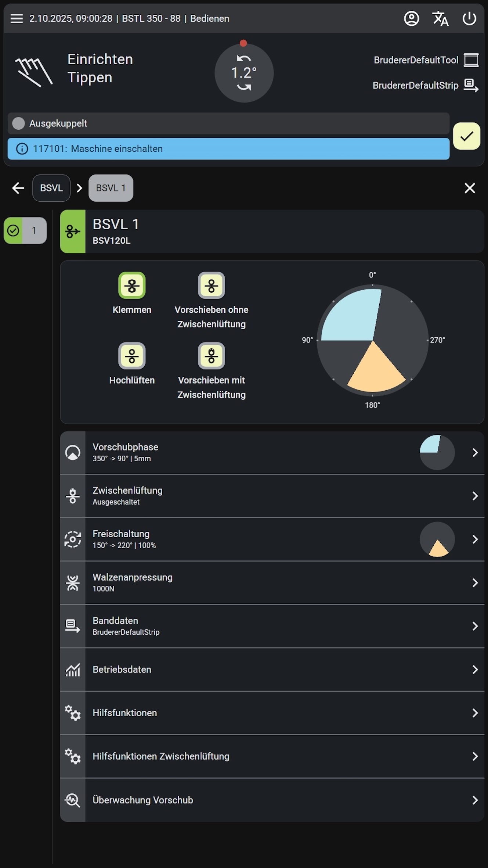Viewport: 488px width, 868px height.
Task: Toggle the Klemmen mode button
Action: (132, 286)
